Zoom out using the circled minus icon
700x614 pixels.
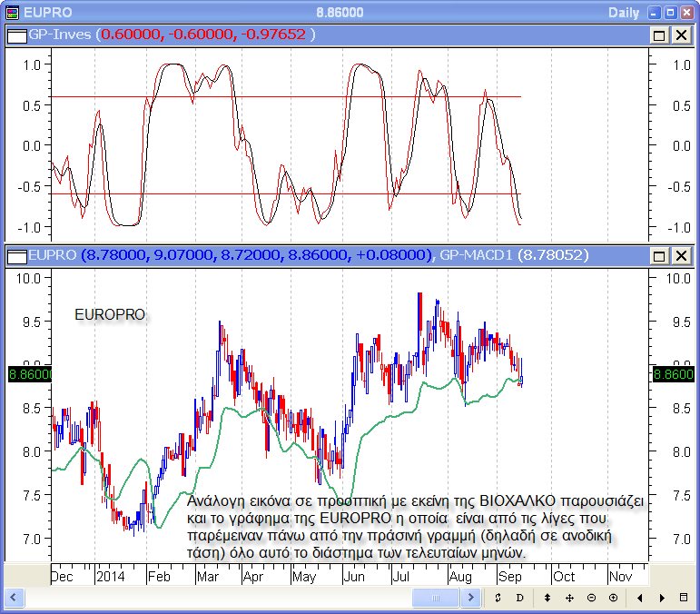click(x=591, y=598)
